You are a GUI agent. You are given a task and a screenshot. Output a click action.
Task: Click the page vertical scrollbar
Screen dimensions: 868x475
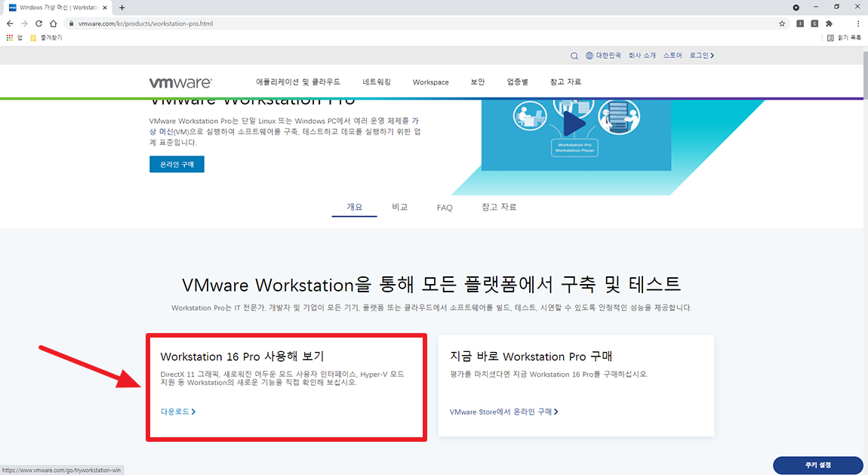[865, 75]
